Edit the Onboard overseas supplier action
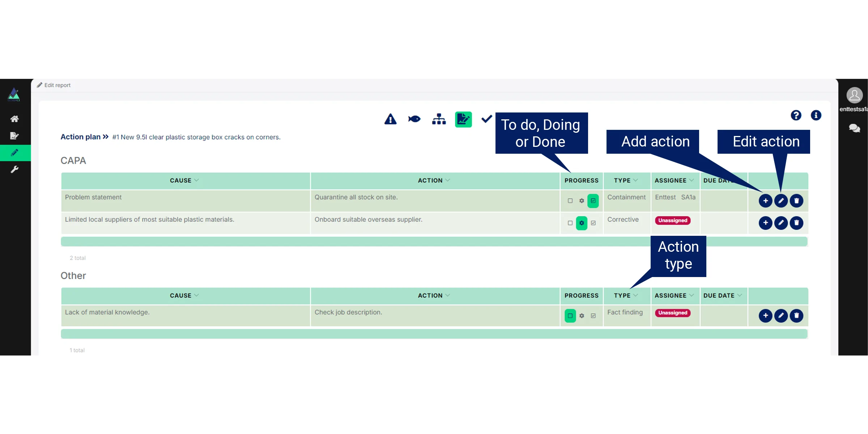Image resolution: width=868 pixels, height=434 pixels. (x=781, y=223)
